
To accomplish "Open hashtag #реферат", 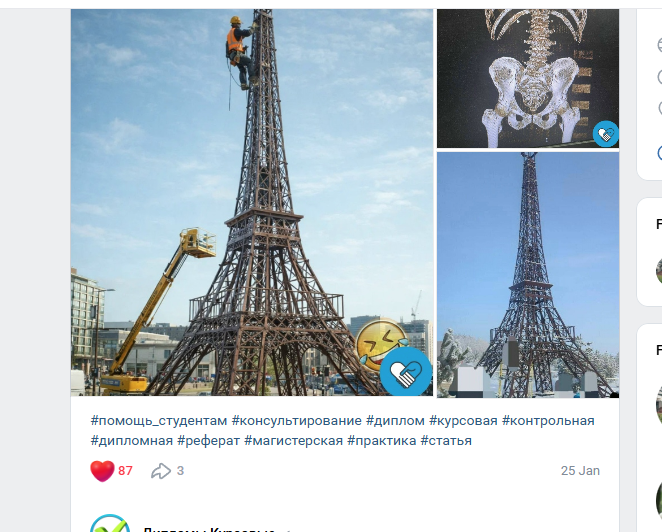I will click(209, 441).
